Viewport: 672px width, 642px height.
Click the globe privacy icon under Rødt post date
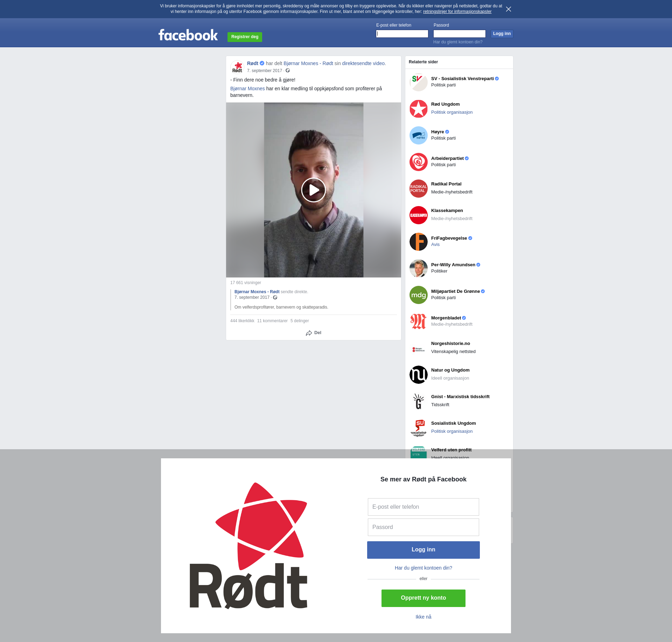288,71
